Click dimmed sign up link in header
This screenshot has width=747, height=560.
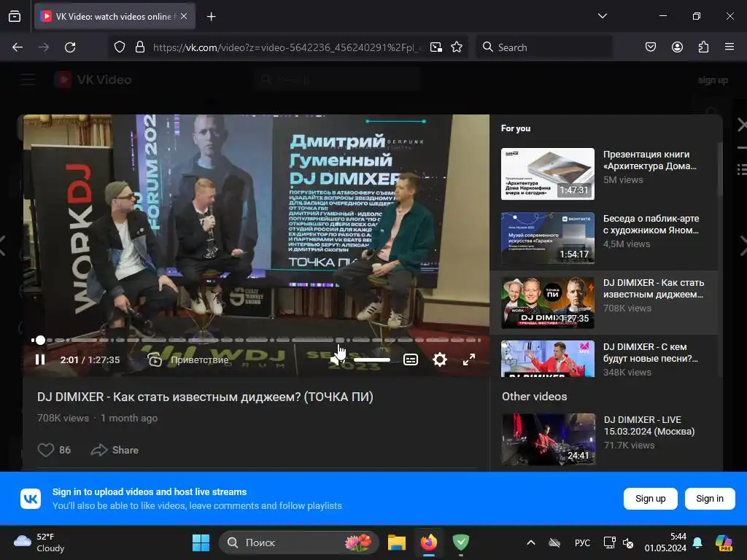(713, 80)
